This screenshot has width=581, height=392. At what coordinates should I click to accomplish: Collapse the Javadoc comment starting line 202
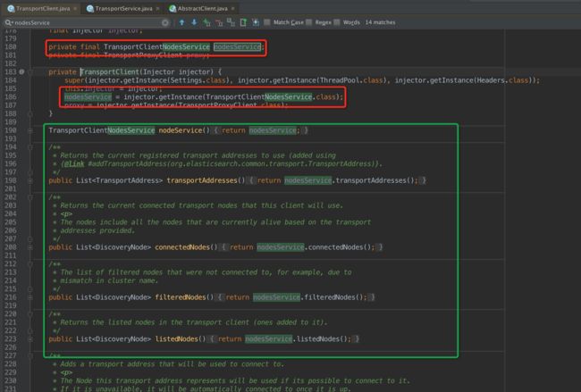pos(30,197)
